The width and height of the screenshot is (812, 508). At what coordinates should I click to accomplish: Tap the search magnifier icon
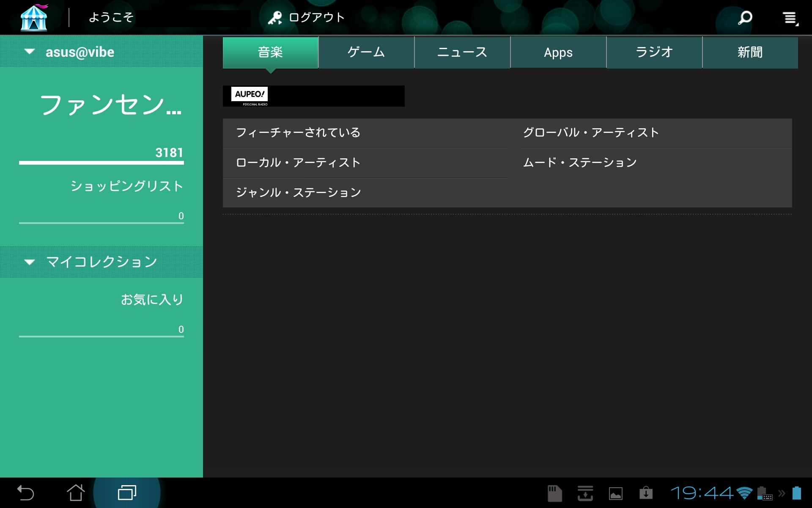point(745,18)
